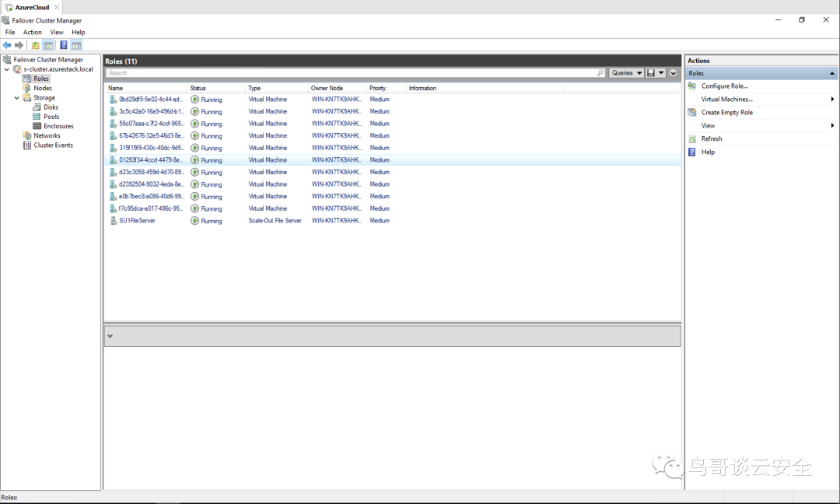Select the role e0b7bec8-a086-40d6-99…
Image resolution: width=840 pixels, height=504 pixels.
(392, 197)
